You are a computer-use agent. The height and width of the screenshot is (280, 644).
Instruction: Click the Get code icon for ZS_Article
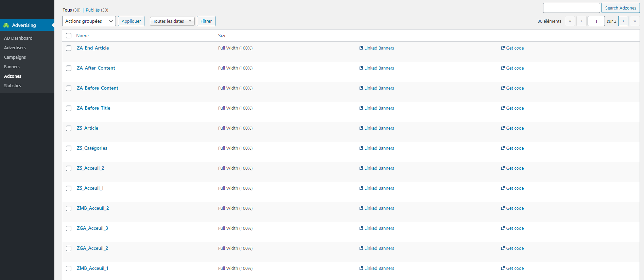[503, 128]
